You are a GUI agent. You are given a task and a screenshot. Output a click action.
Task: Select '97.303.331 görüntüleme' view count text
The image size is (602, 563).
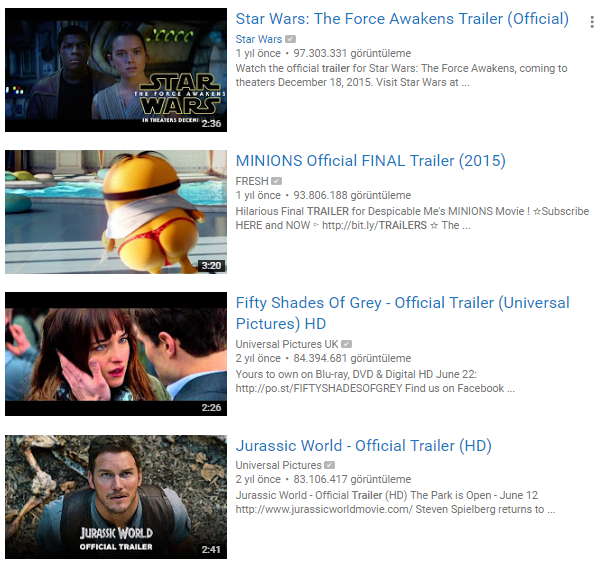352,53
